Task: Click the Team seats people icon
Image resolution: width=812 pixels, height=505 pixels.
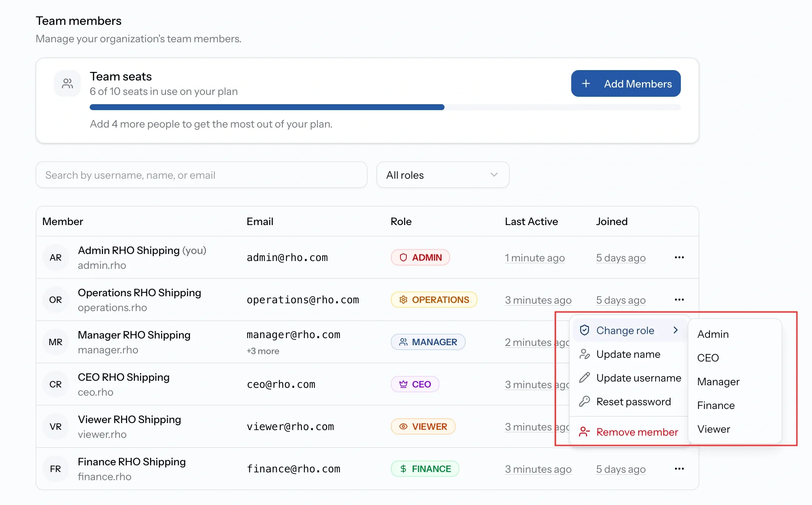Action: click(67, 83)
